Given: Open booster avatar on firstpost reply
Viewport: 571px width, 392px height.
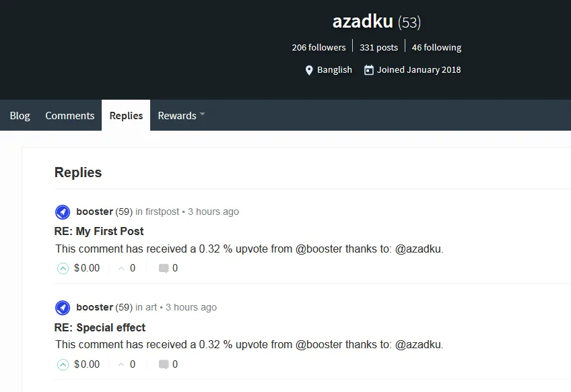Looking at the screenshot, I should pos(63,212).
